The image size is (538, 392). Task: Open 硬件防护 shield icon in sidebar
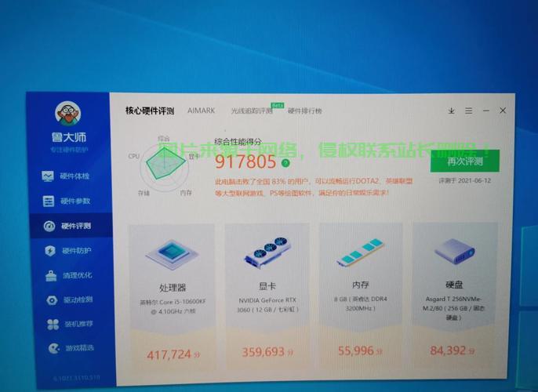pyautogui.click(x=50, y=251)
